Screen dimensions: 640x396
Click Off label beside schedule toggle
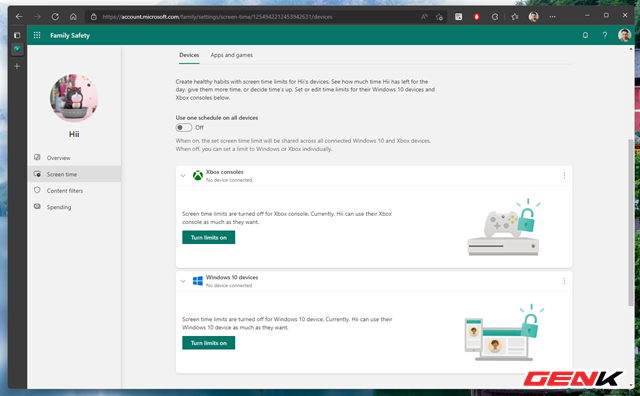[x=199, y=128]
